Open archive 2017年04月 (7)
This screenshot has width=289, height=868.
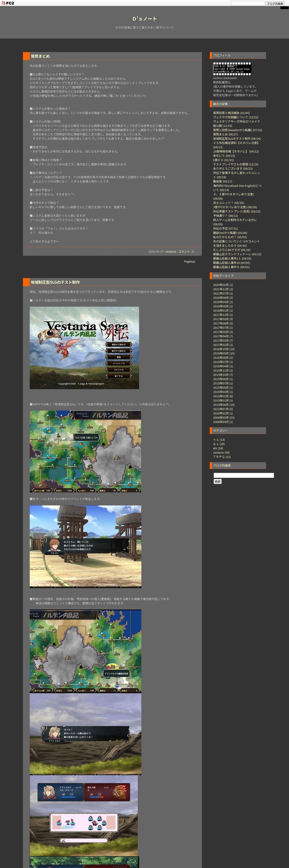223,336
